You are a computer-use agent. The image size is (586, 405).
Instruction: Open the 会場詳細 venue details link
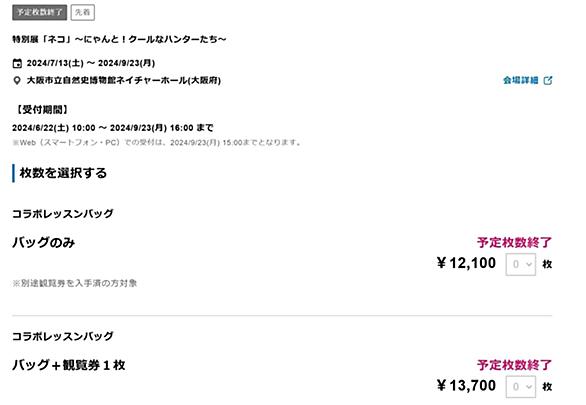click(x=521, y=80)
